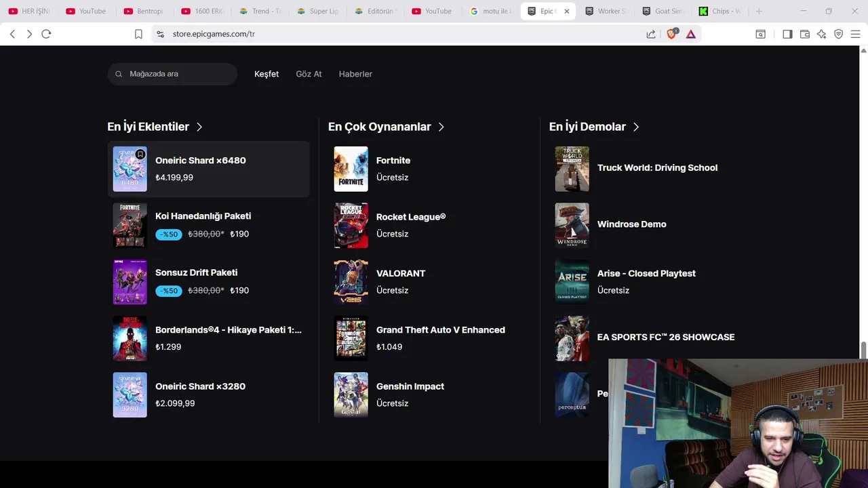Switch to the Süper Lig browser tab
868x488 pixels.
[317, 11]
